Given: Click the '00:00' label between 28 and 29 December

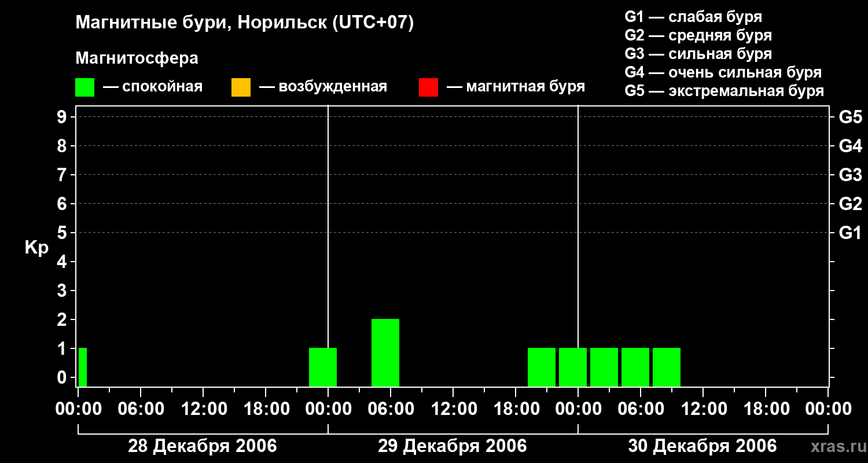Looking at the screenshot, I should [x=328, y=409].
